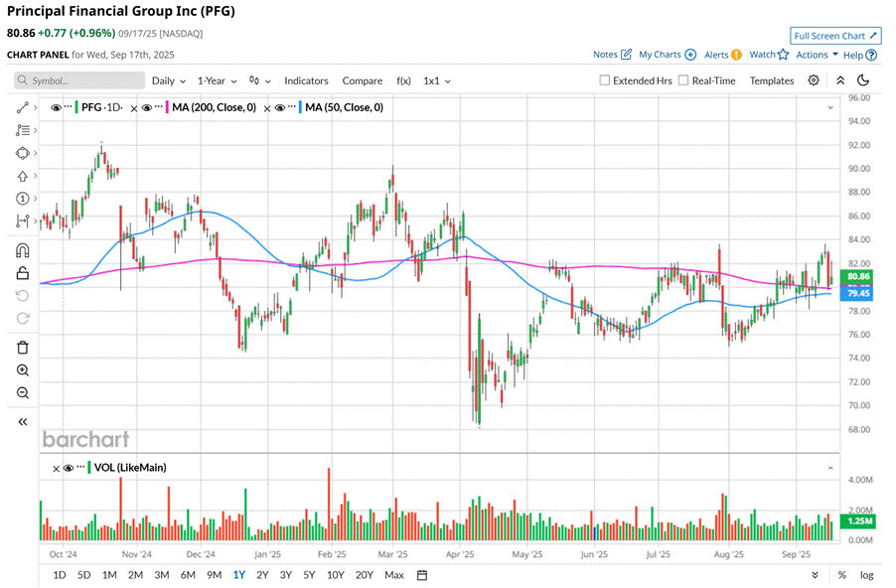Delete drawings with the trash icon
The image size is (896, 588).
(x=22, y=348)
